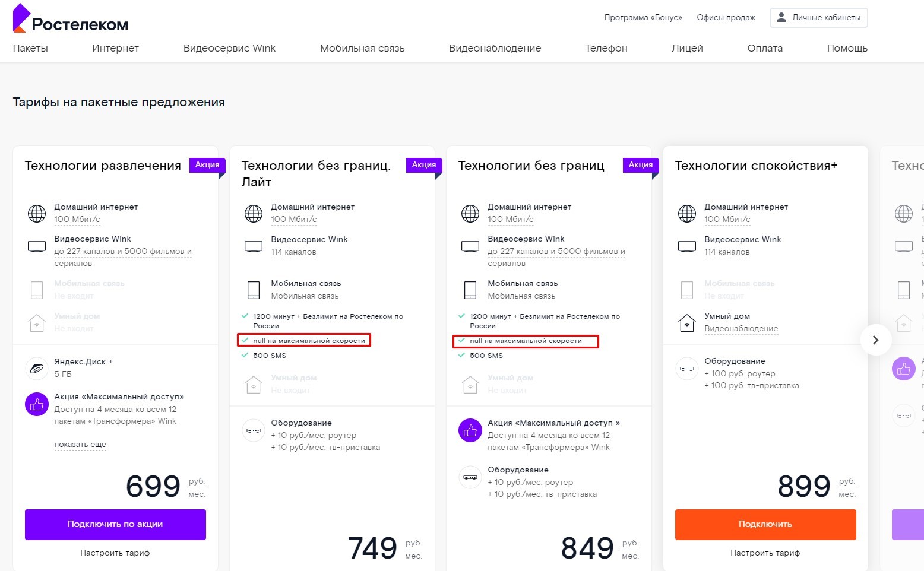Click phone icon in Технологии без границ. Лайт
Screen dimensions: 924x571
point(254,290)
